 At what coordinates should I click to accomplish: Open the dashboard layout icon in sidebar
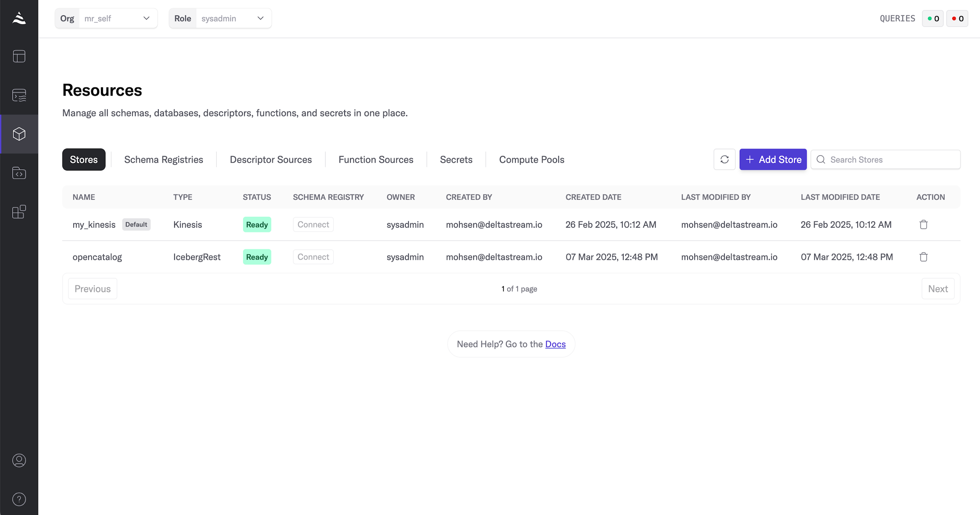tap(19, 56)
